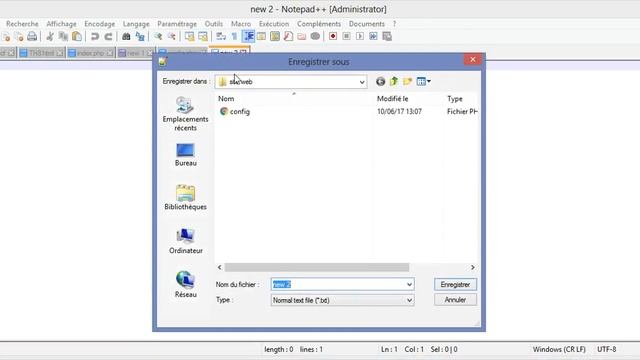The width and height of the screenshot is (640, 360).
Task: Open the Exécution menu
Action: [x=274, y=24]
